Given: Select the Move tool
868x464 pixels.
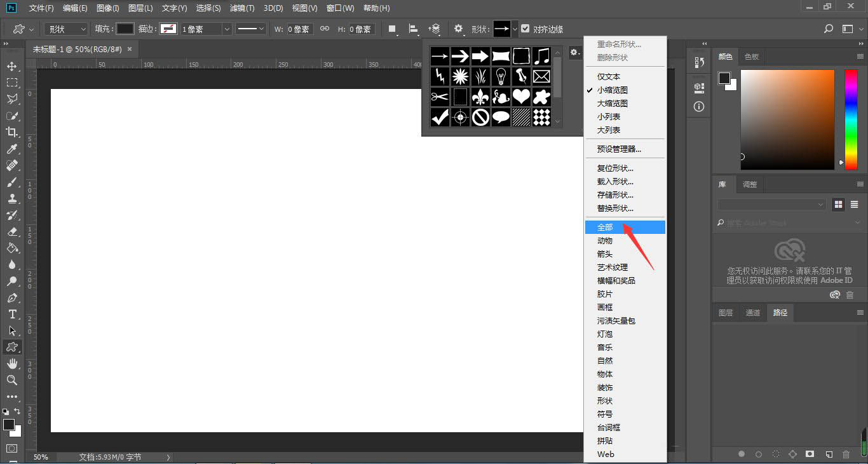Looking at the screenshot, I should 13,66.
